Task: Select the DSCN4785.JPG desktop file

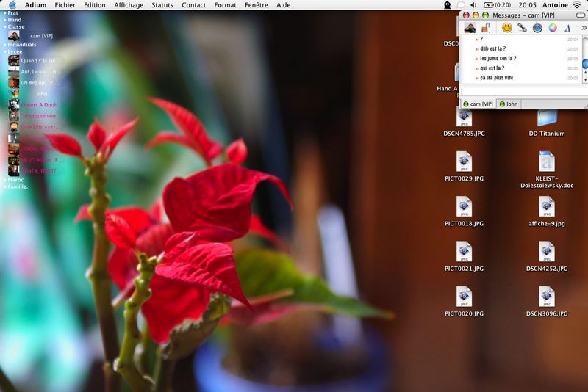Action: point(464,123)
